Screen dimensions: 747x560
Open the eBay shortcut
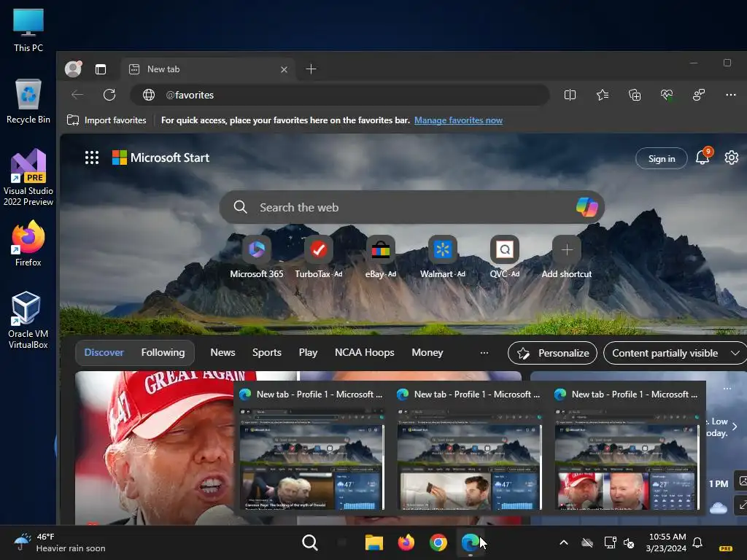pyautogui.click(x=380, y=257)
